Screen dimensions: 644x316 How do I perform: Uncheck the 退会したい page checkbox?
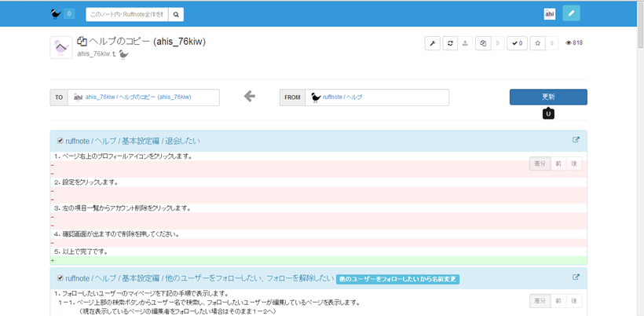point(60,141)
